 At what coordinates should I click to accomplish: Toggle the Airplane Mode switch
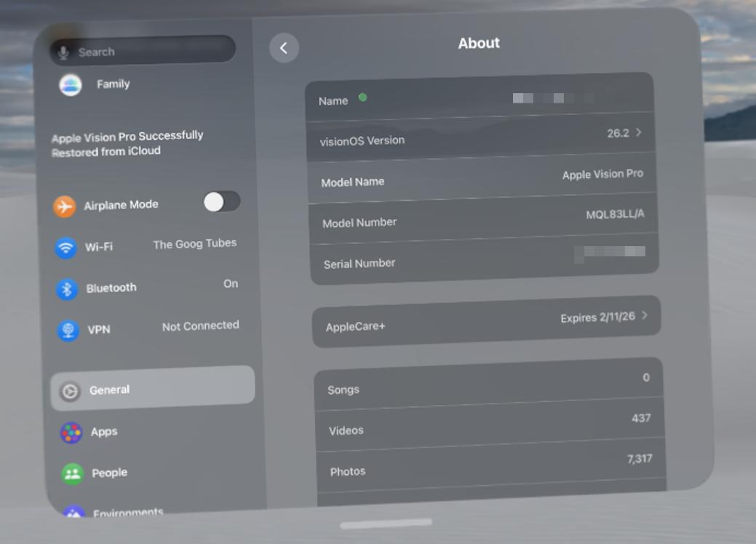[221, 202]
